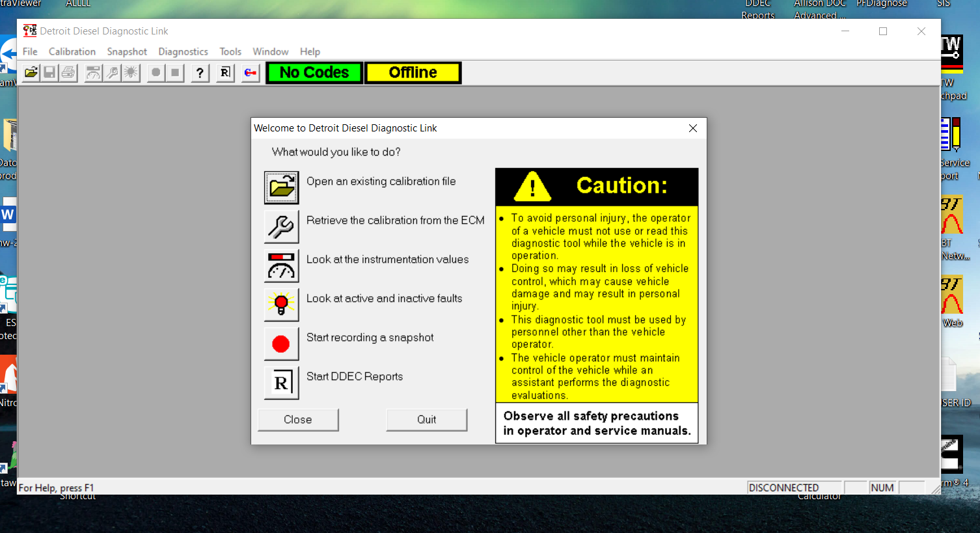Image resolution: width=980 pixels, height=533 pixels.
Task: Click the toolbar open file icon
Action: (x=31, y=72)
